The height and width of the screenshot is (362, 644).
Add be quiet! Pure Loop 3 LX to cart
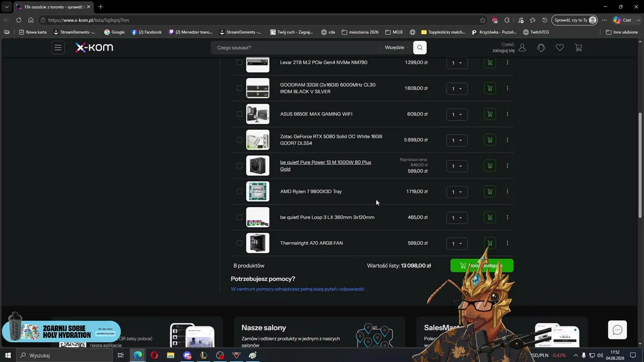tap(490, 217)
